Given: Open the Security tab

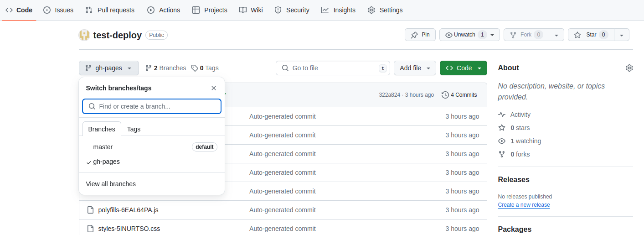Looking at the screenshot, I should (x=292, y=10).
